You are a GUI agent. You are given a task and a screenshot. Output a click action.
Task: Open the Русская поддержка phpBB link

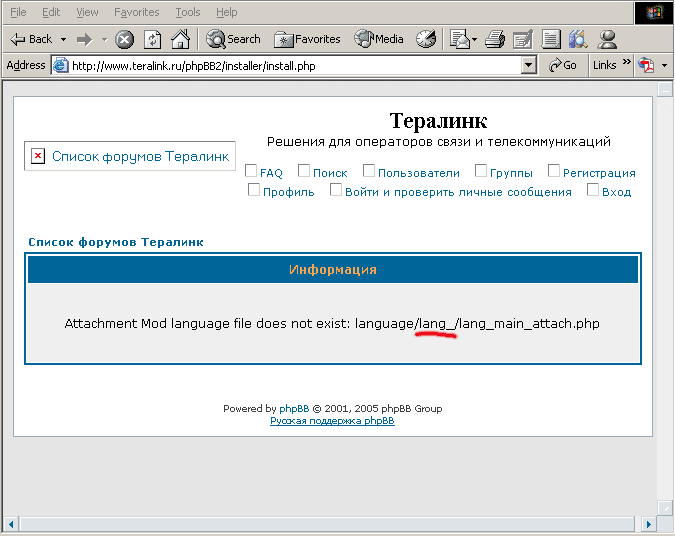tap(332, 421)
